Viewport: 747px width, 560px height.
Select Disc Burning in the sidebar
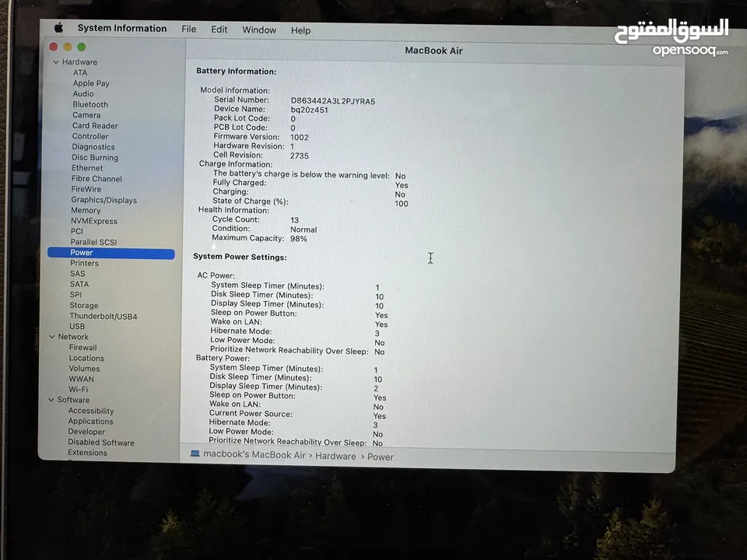[x=95, y=157]
